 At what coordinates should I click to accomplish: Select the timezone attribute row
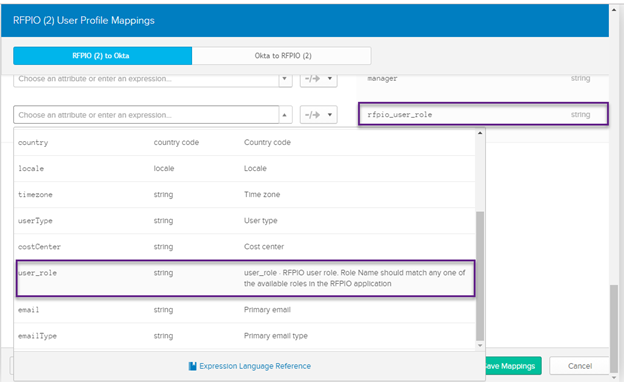click(x=245, y=195)
